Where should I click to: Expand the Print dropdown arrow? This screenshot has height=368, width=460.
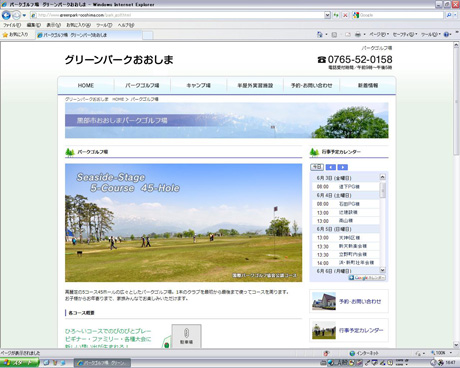(x=364, y=34)
